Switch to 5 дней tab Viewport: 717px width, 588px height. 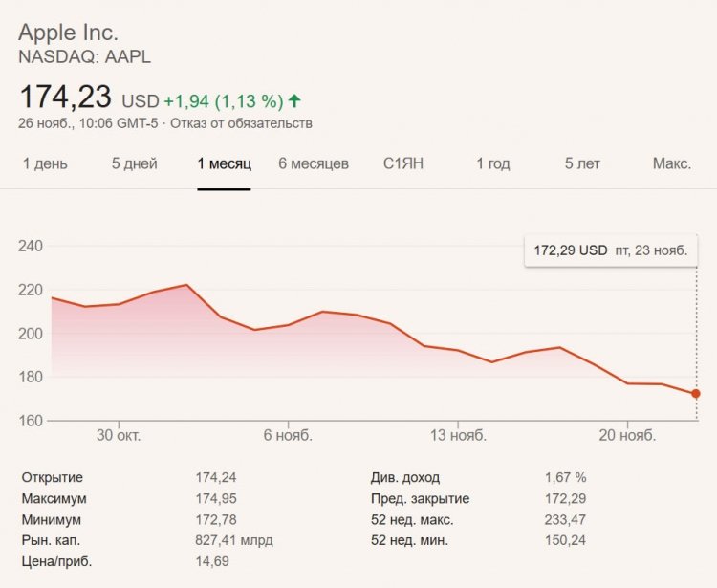135,163
